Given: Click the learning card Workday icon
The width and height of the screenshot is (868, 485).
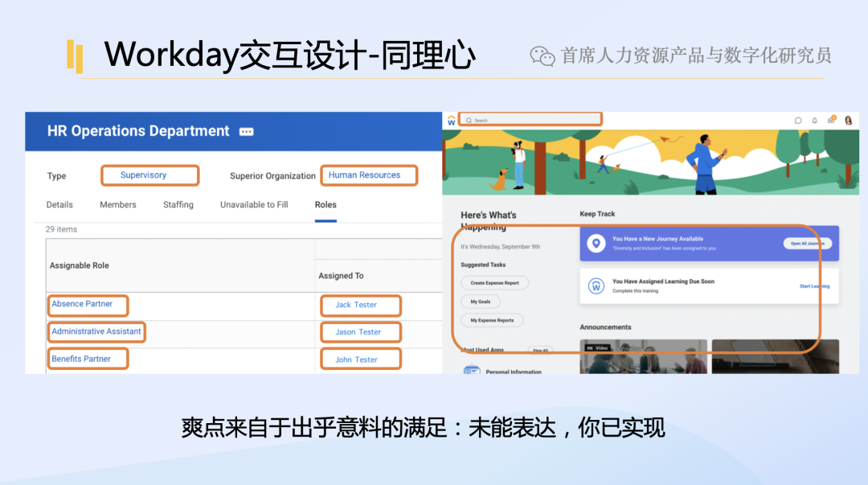Looking at the screenshot, I should pos(596,286).
